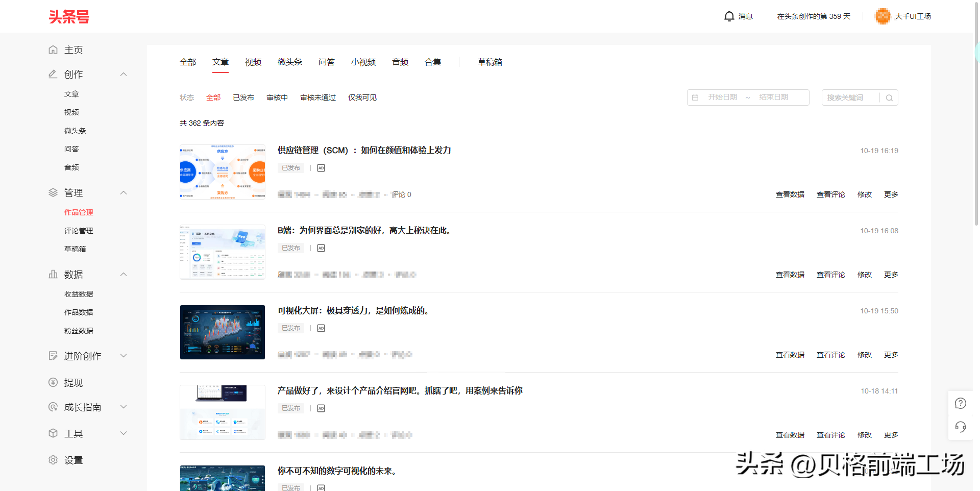Click the calendar icon in date range
980x491 pixels.
pos(695,97)
